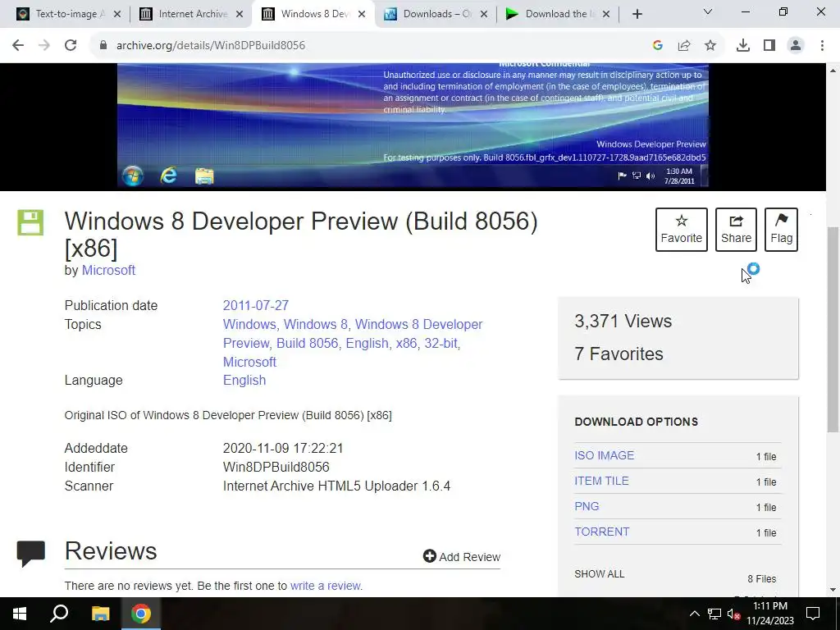Select the 3,371 Views text
Viewport: 840px width, 630px height.
623,322
